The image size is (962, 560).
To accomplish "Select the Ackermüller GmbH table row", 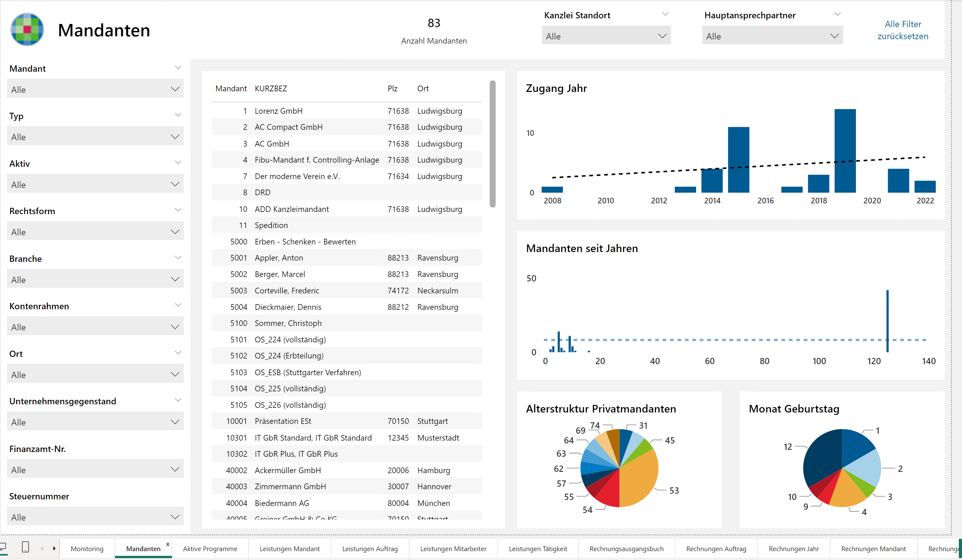I will pyautogui.click(x=347, y=470).
